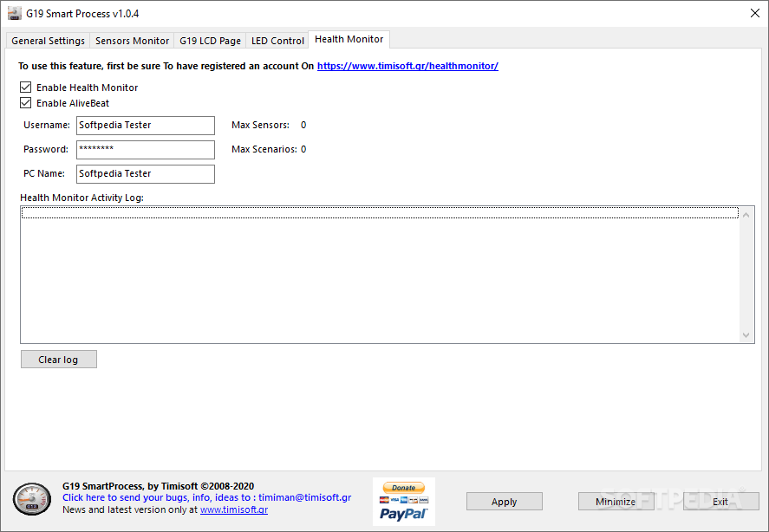This screenshot has height=532, width=769.
Task: Uncheck the Enable AliveBeat checkbox
Action: click(25, 103)
